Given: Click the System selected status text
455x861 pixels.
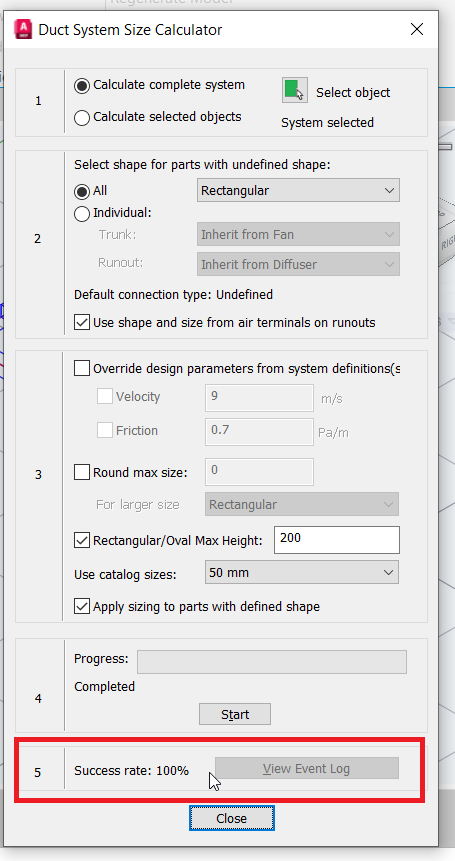Looking at the screenshot, I should click(x=327, y=123).
